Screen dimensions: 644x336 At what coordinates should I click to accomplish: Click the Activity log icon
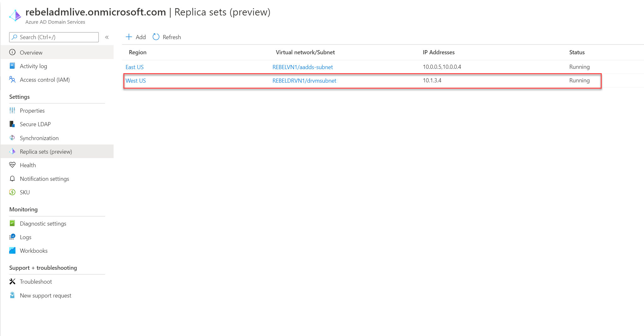(12, 66)
